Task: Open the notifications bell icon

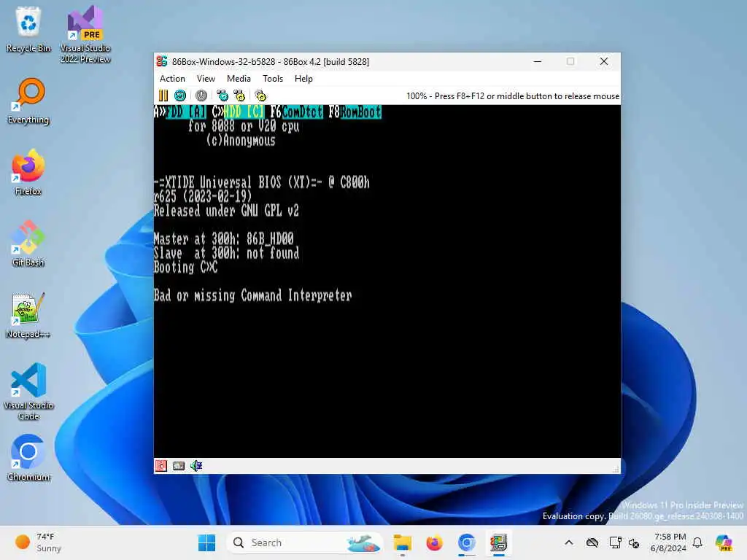Action: pyautogui.click(x=697, y=542)
